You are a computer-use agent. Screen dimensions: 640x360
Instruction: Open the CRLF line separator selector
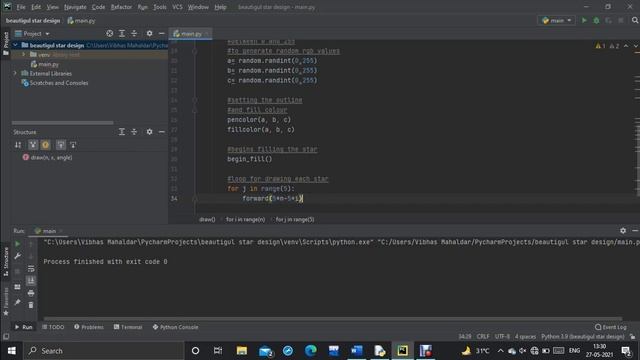483,337
